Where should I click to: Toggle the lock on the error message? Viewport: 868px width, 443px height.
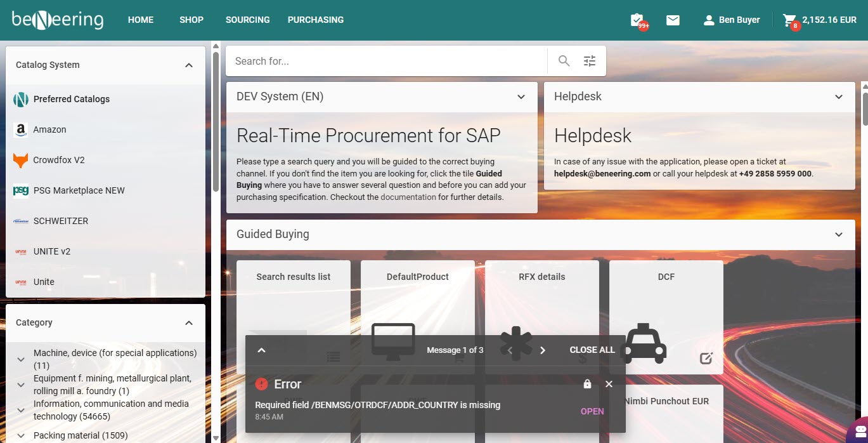(x=587, y=384)
